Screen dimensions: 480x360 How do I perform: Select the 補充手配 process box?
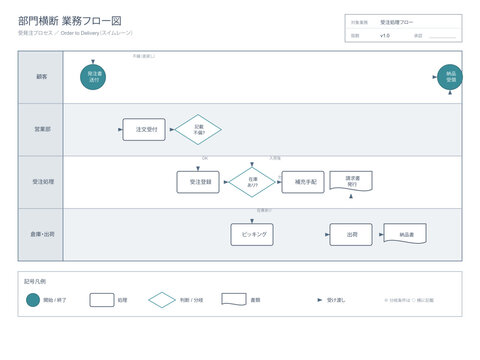tap(303, 182)
